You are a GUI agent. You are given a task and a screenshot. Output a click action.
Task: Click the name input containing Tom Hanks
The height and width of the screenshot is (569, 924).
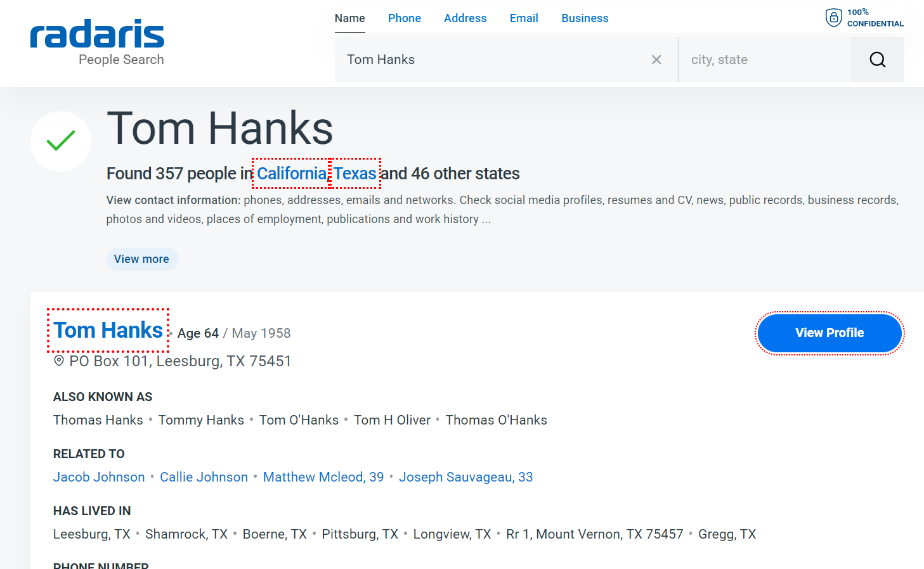(x=495, y=60)
